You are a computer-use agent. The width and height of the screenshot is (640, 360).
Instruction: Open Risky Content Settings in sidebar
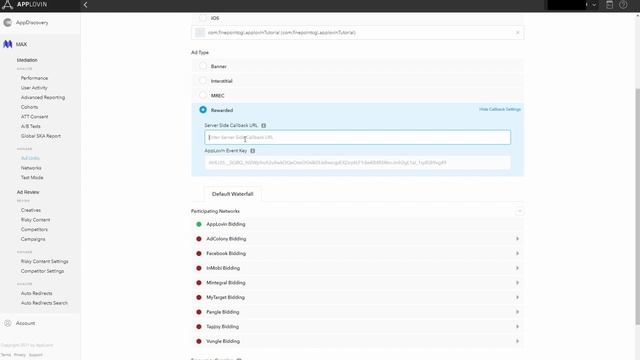[44, 261]
